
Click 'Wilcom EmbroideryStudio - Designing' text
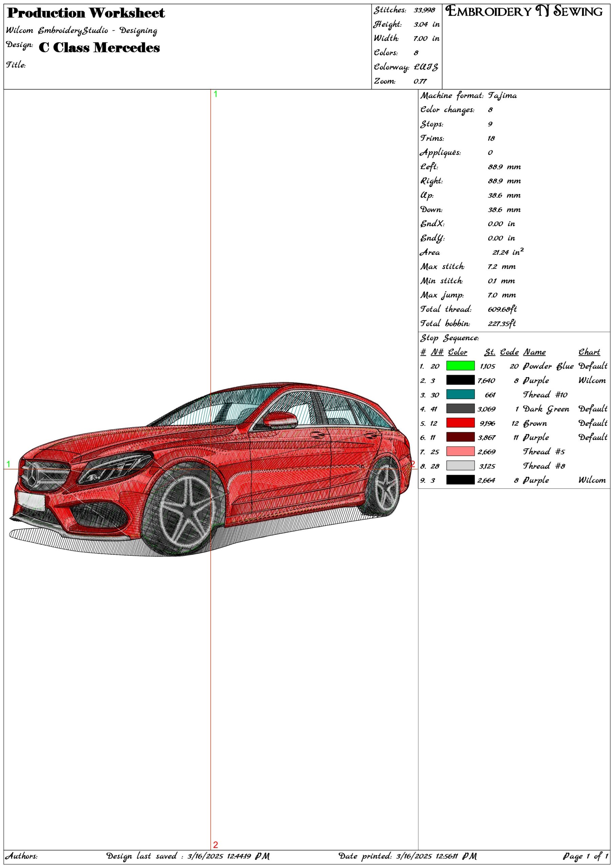tap(81, 31)
